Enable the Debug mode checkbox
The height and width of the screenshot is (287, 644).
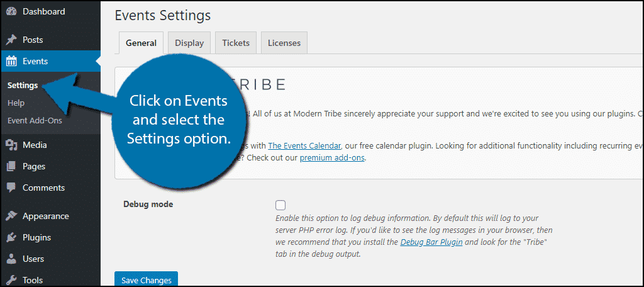tap(280, 205)
